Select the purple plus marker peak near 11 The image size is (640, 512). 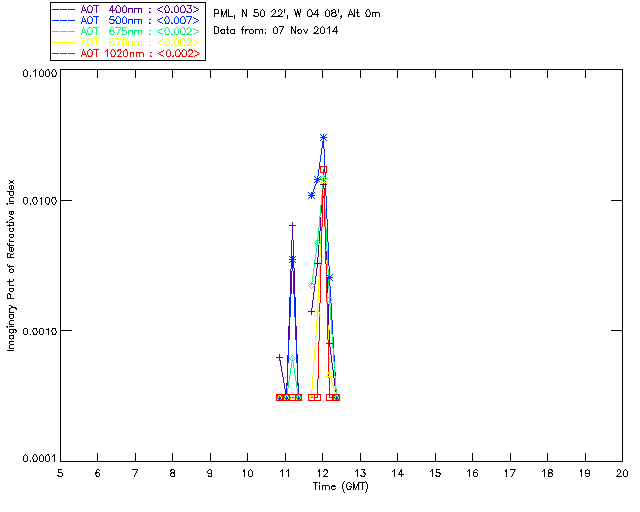[292, 225]
